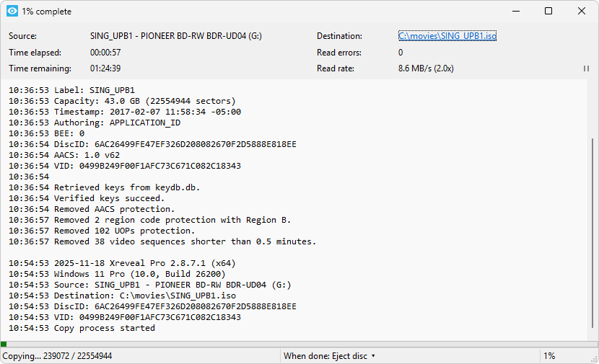Click the '1% complete' window title text
Image resolution: width=599 pixels, height=364 pixels.
47,12
